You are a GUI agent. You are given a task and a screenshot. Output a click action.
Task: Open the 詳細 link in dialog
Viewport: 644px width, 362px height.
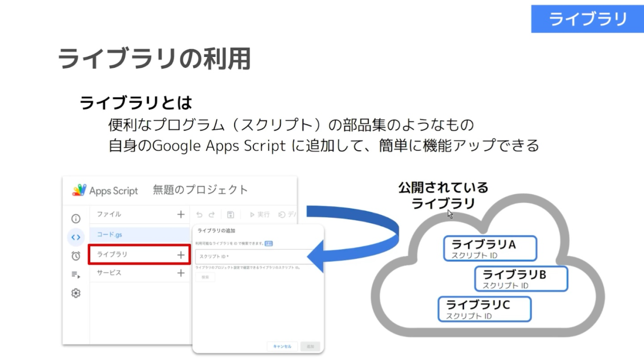pos(268,243)
